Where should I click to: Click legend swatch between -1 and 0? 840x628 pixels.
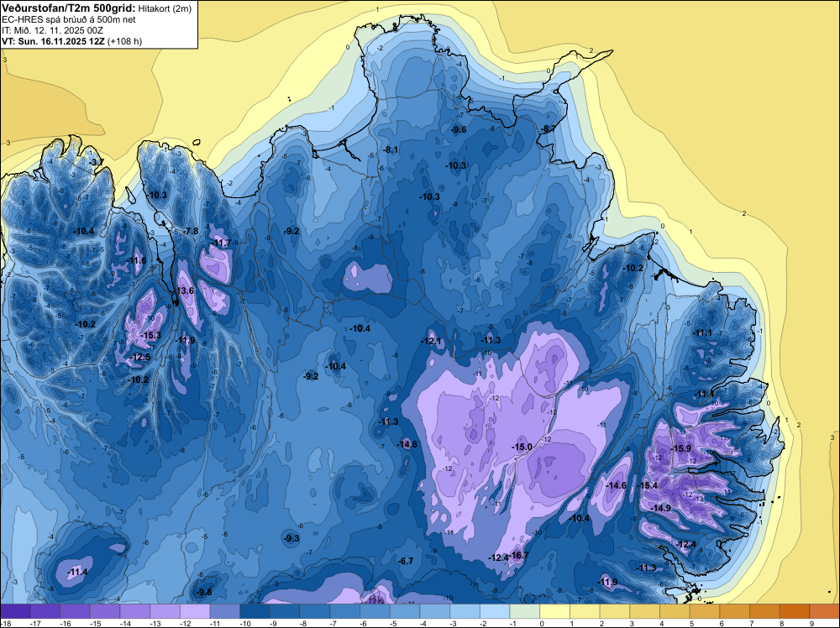click(x=525, y=611)
